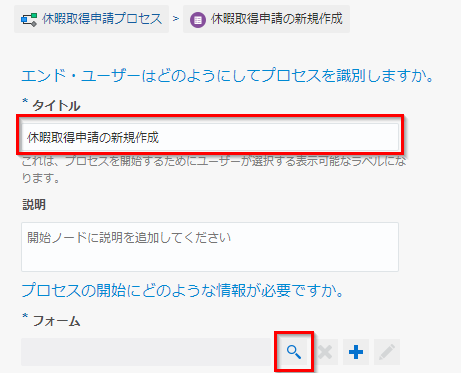Click the フォーム field label
Screen dimensions: 461x373
pyautogui.click(x=57, y=321)
